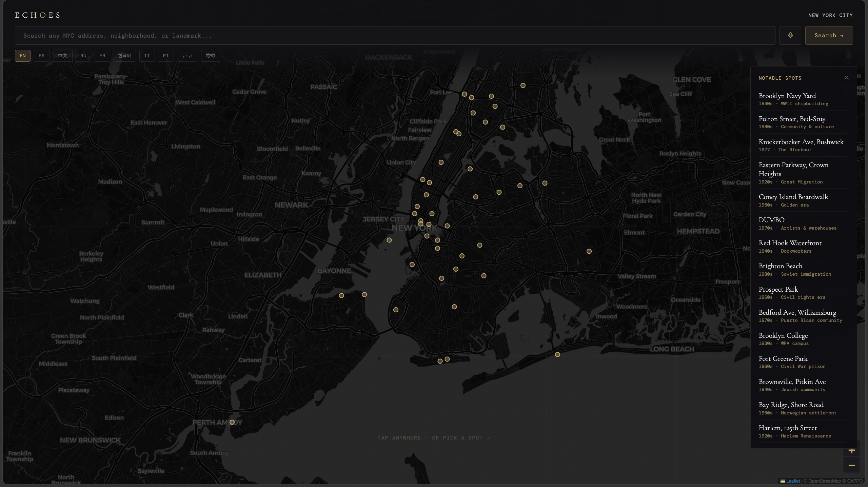Open Coney Island Boardwalk entry

(793, 197)
